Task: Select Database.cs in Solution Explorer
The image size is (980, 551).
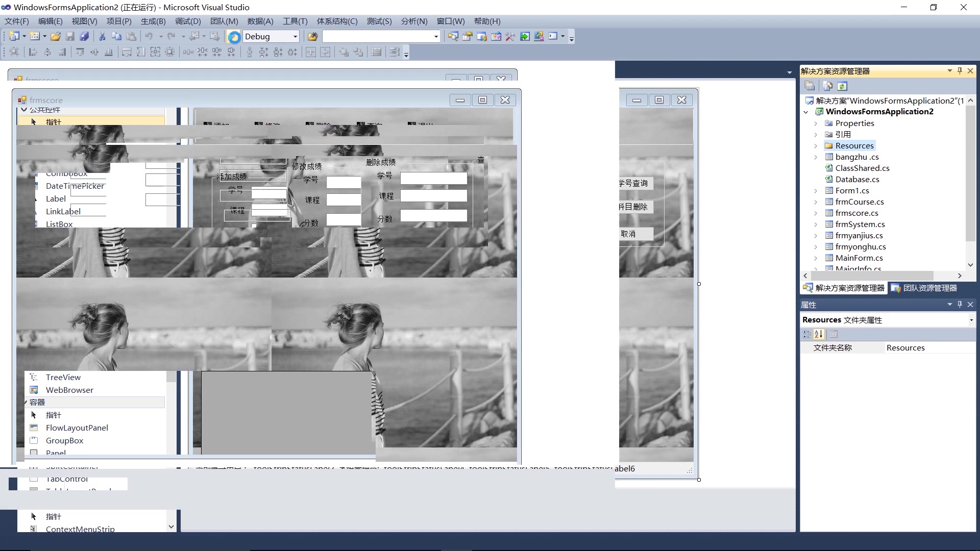Action: point(857,180)
